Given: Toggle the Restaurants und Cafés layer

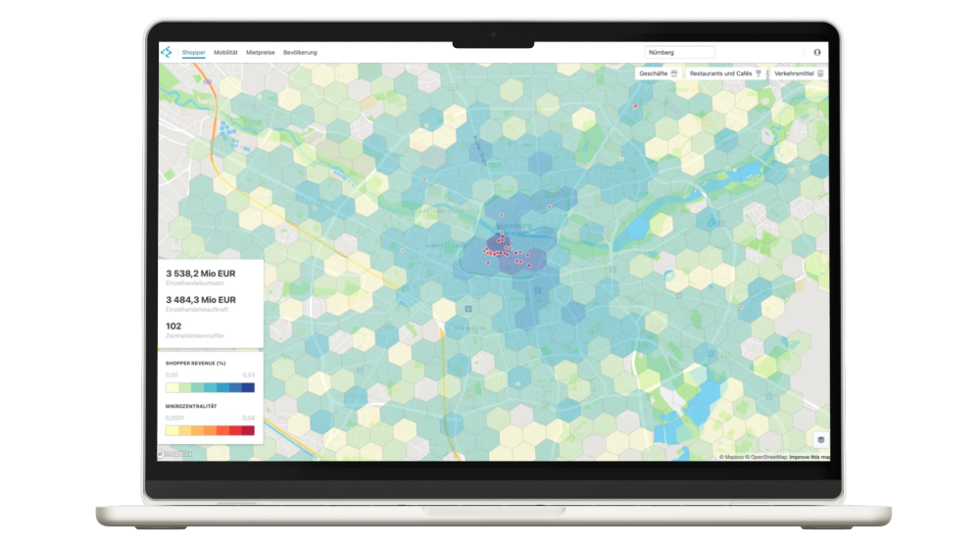Looking at the screenshot, I should pos(725,74).
